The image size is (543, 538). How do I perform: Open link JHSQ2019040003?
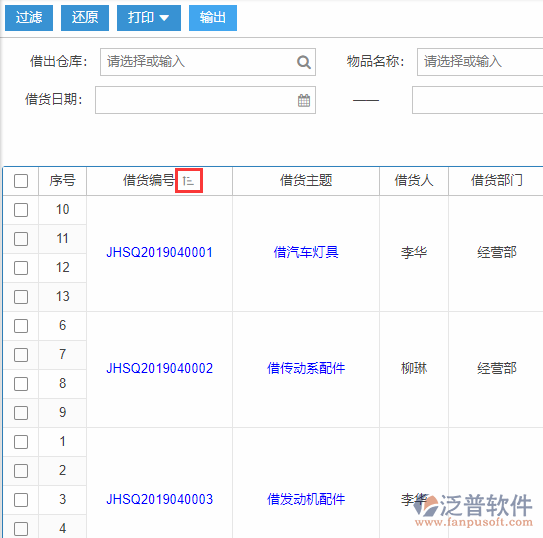click(x=159, y=499)
